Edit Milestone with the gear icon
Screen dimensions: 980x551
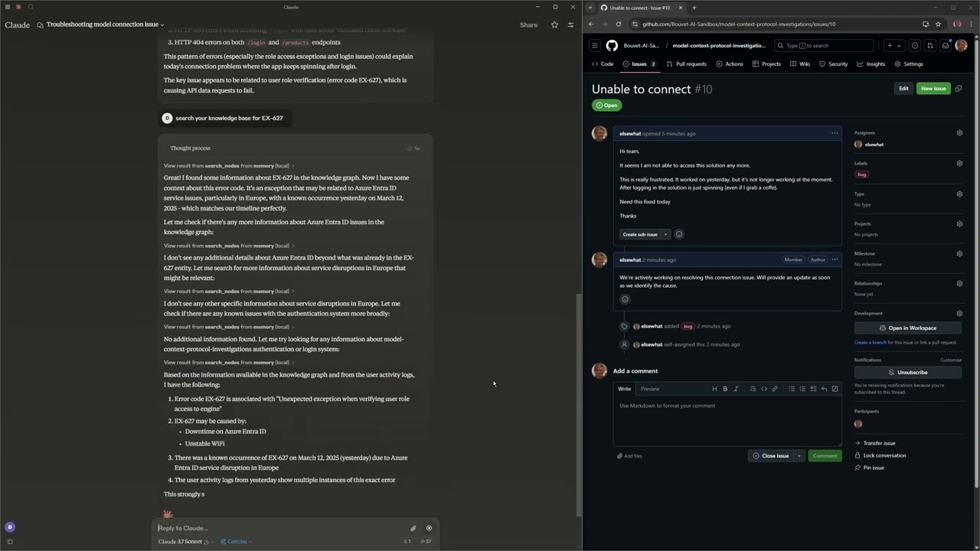(x=959, y=253)
